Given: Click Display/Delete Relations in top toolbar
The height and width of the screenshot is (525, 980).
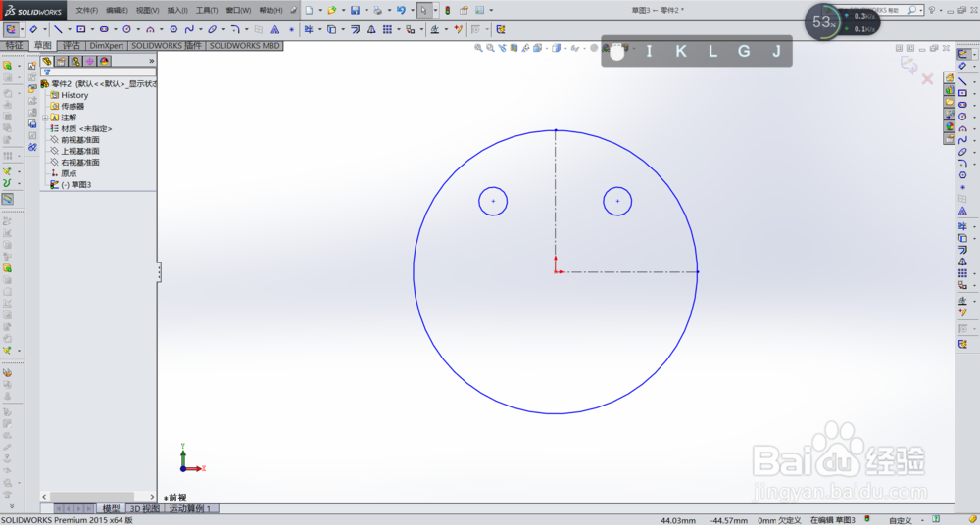Looking at the screenshot, I should click(434, 29).
